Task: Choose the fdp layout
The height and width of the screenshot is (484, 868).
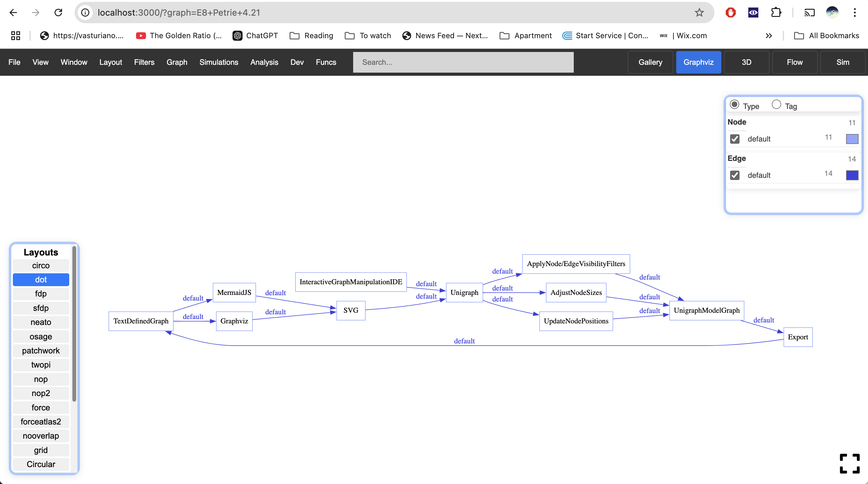Action: pyautogui.click(x=41, y=294)
